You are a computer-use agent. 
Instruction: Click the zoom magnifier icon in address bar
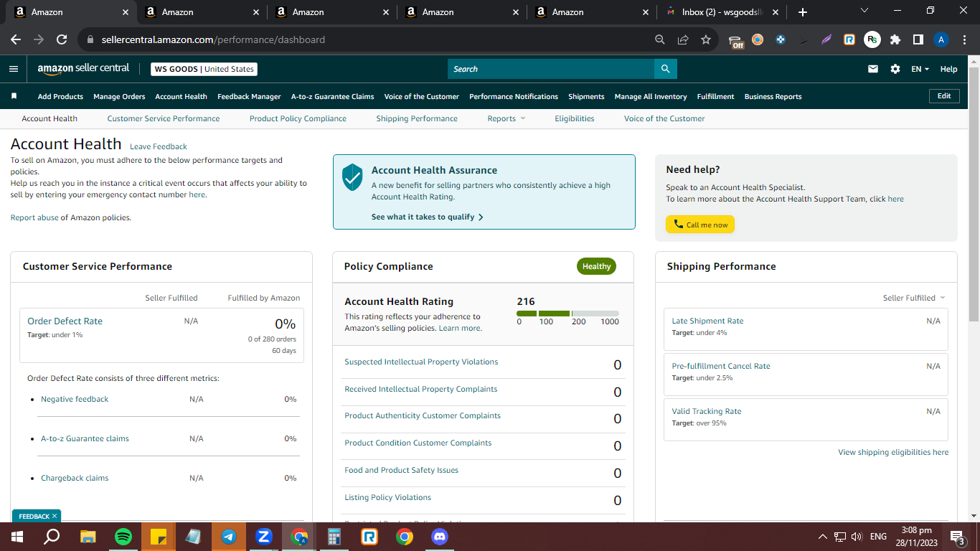pos(660,39)
